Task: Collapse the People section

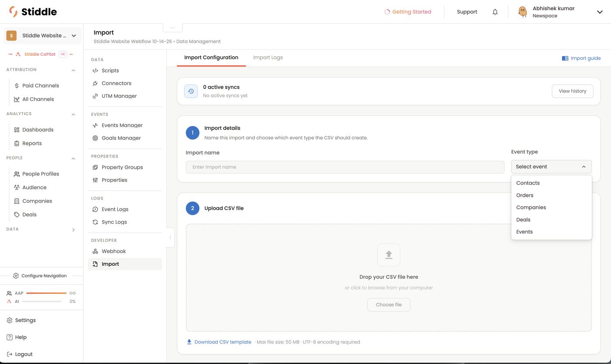Action: coord(73,158)
